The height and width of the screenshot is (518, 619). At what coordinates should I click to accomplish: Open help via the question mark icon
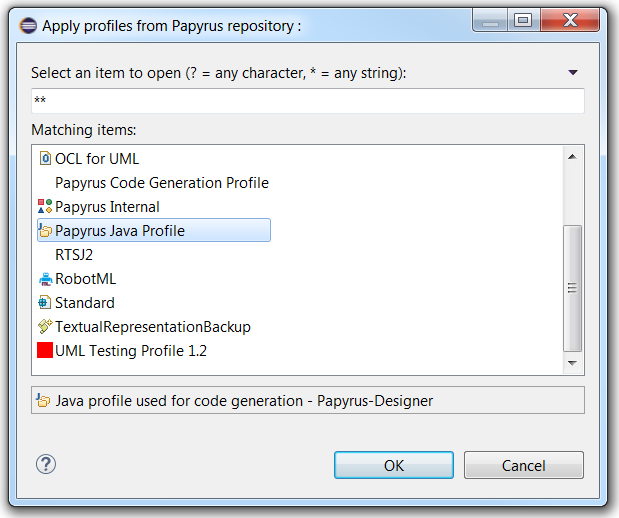point(46,464)
